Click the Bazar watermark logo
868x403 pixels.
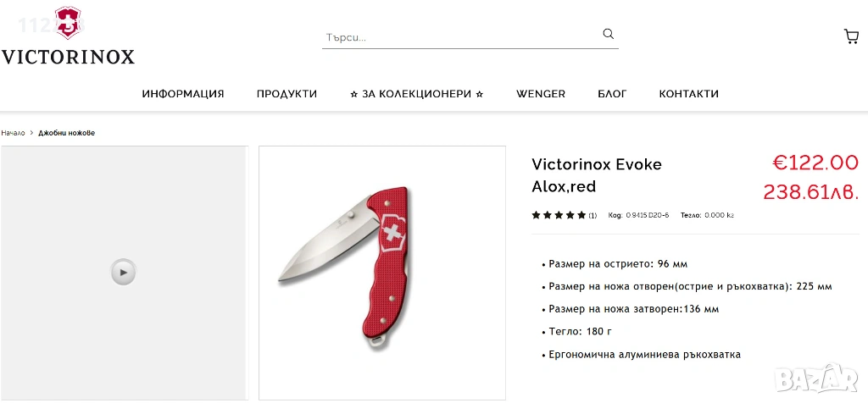(816, 378)
